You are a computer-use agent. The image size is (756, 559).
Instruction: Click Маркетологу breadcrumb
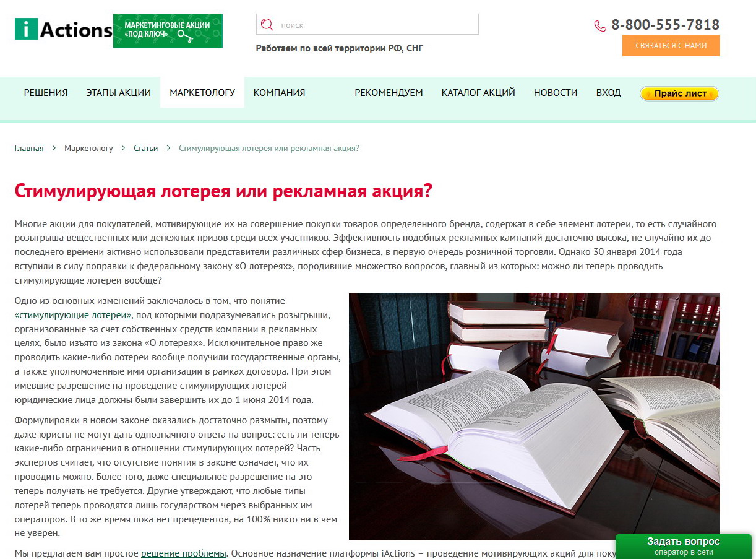88,149
